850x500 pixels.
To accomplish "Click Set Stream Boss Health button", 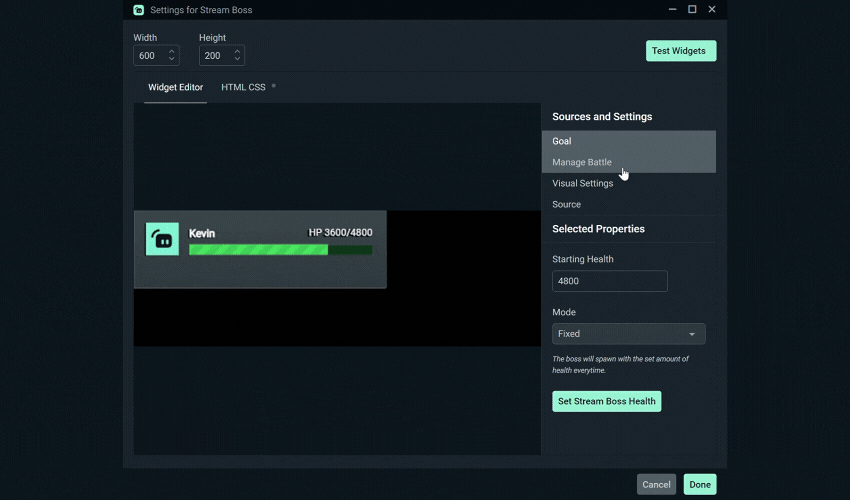I will coord(606,401).
